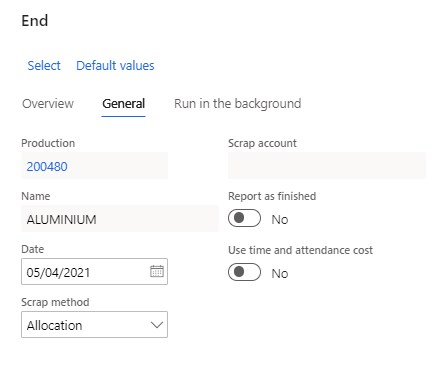This screenshot has width=443, height=370.
Task: Click No label beside time and attendance cost
Action: 280,273
